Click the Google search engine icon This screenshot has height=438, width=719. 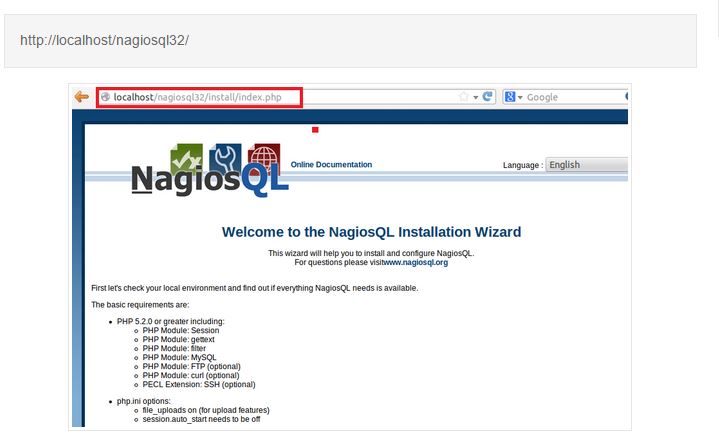[510, 97]
